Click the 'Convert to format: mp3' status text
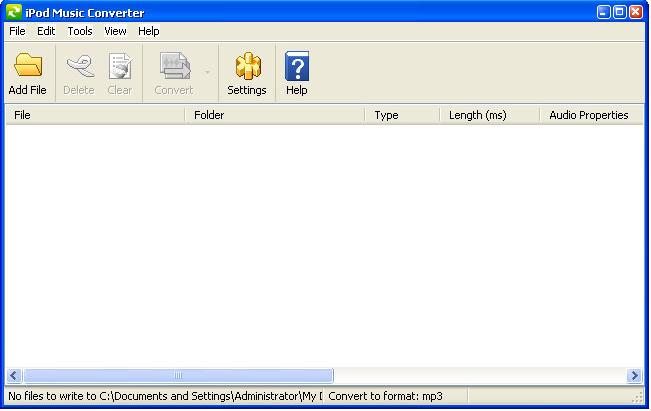 point(385,396)
